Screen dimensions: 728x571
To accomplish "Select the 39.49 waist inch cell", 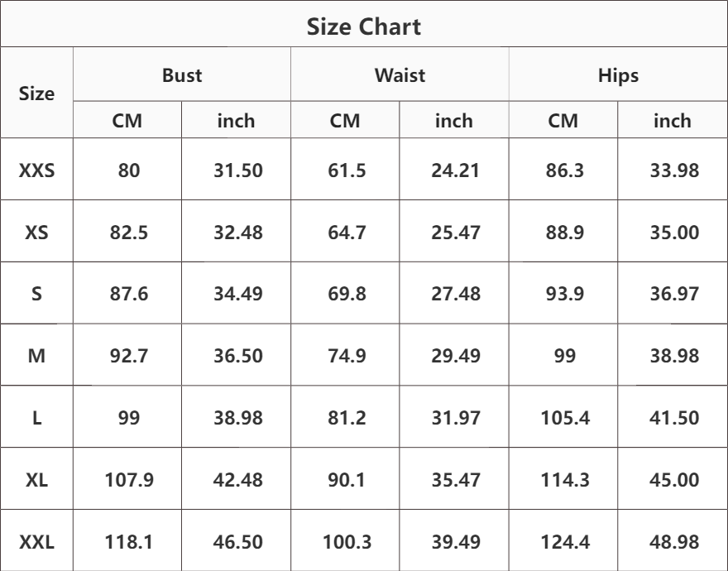I will [x=456, y=543].
